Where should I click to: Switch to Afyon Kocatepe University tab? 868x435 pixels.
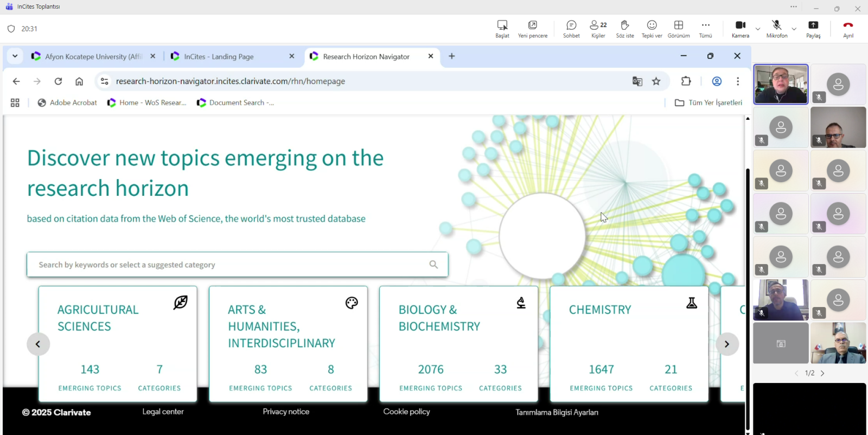pos(93,56)
